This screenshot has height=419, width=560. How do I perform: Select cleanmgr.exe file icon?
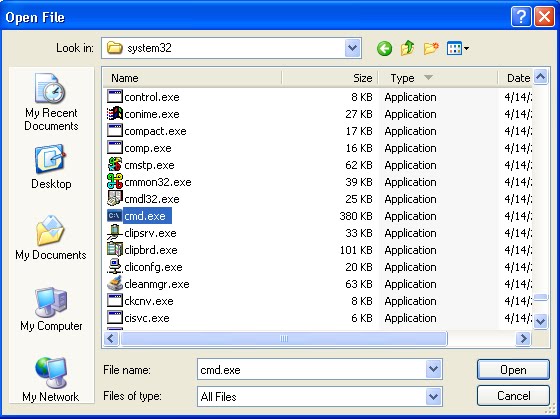[x=115, y=284]
